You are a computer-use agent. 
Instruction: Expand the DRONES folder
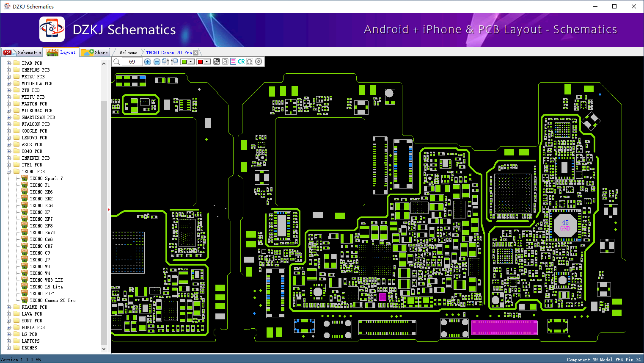(x=8, y=348)
